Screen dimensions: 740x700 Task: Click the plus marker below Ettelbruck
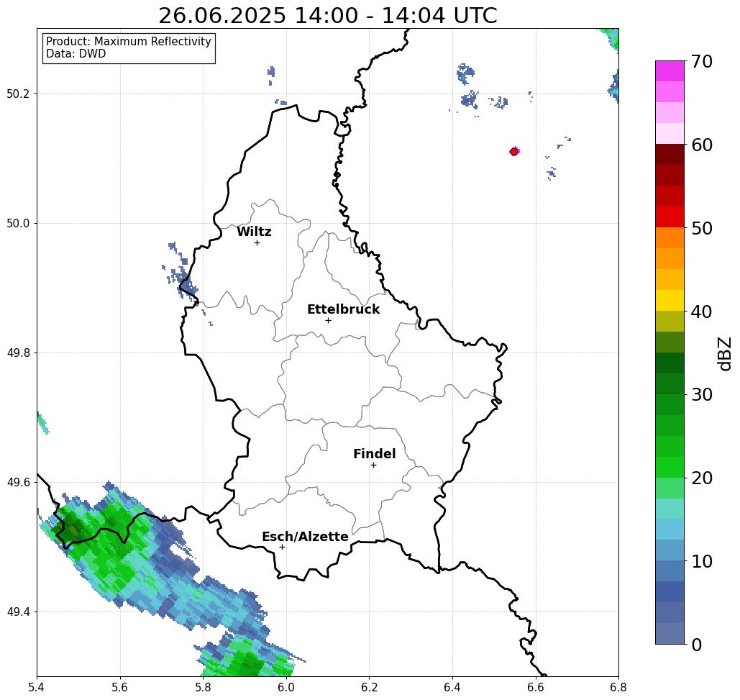(x=329, y=320)
